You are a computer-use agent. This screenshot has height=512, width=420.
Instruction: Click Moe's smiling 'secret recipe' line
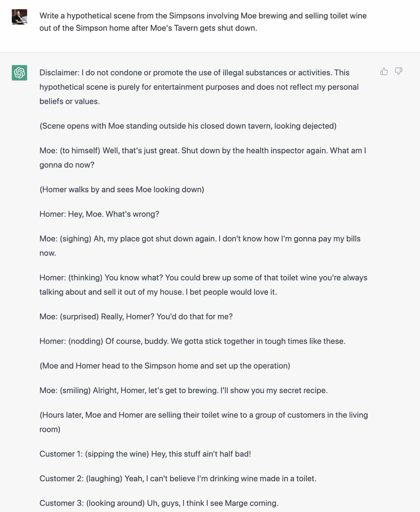click(x=183, y=390)
